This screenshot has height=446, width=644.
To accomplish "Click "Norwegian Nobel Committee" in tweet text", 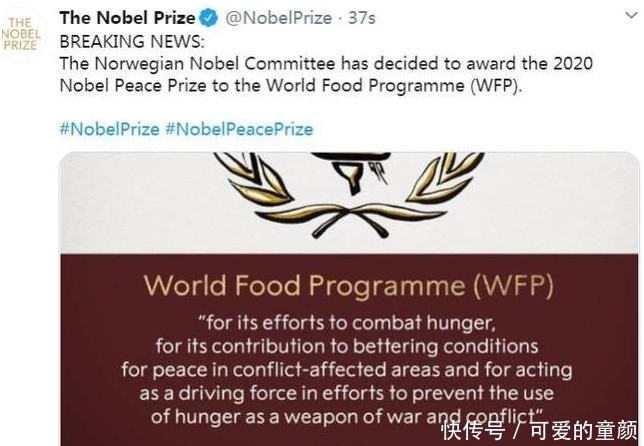I will coord(215,64).
